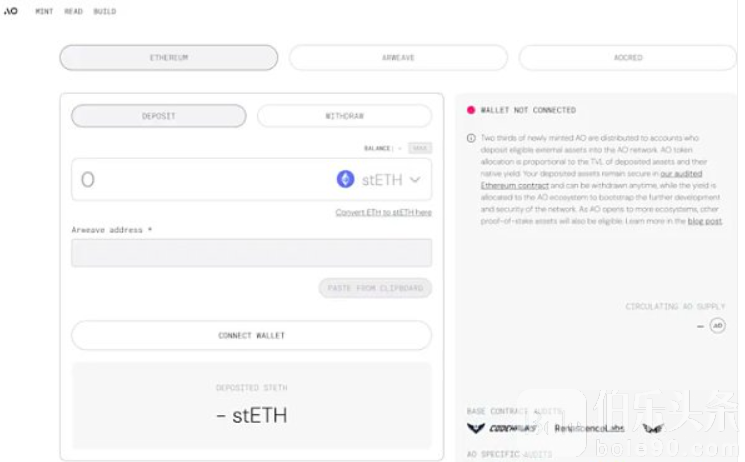
Task: Click the Paste From Clipboard button
Action: [x=375, y=288]
